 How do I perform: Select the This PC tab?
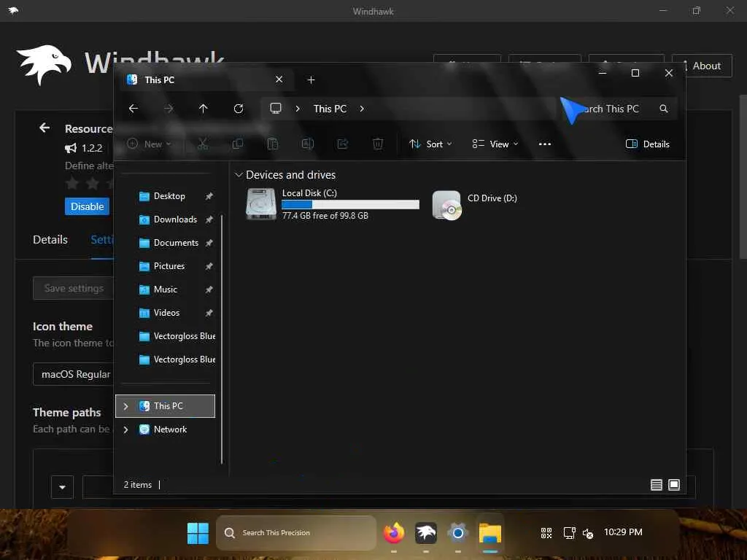pos(205,79)
